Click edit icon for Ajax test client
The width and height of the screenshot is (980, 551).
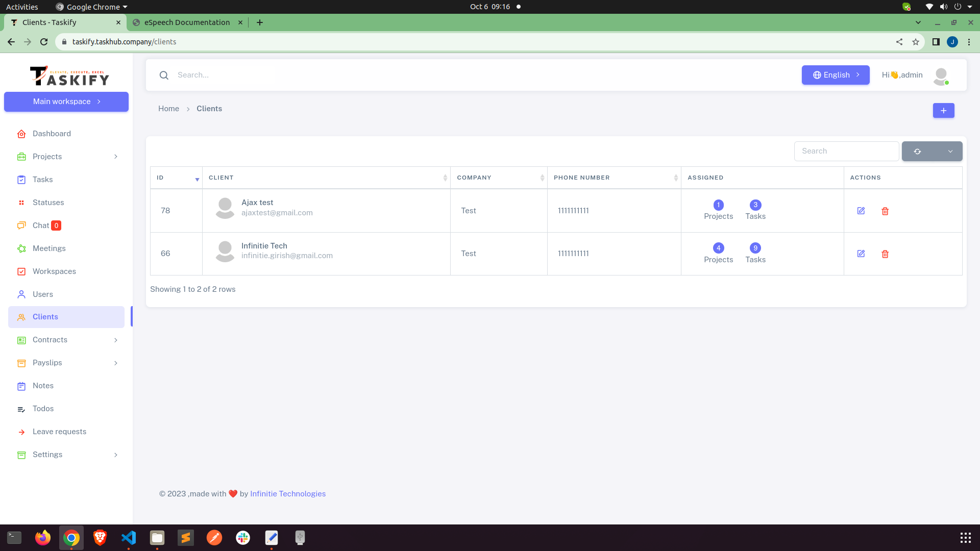(x=861, y=211)
